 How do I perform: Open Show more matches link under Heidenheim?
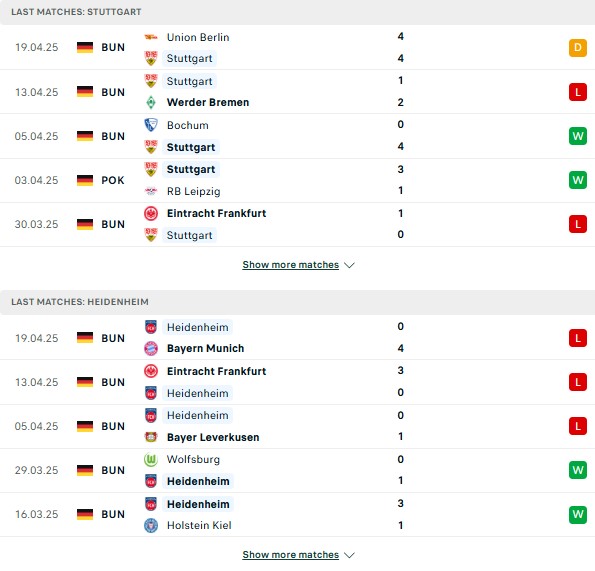(291, 555)
